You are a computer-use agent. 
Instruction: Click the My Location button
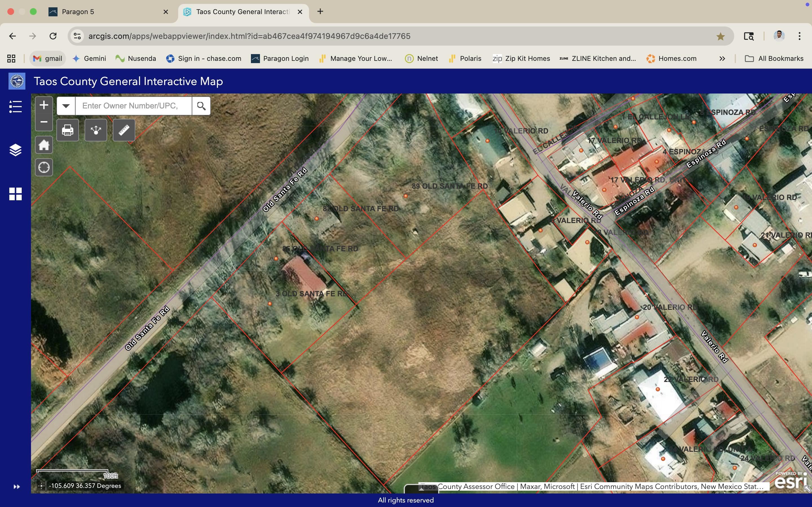pos(44,167)
